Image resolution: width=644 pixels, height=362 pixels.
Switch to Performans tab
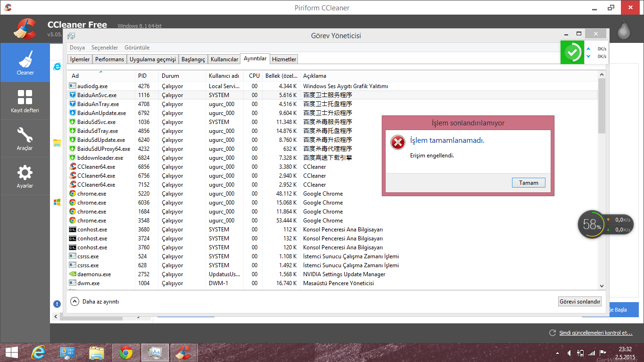coord(109,59)
